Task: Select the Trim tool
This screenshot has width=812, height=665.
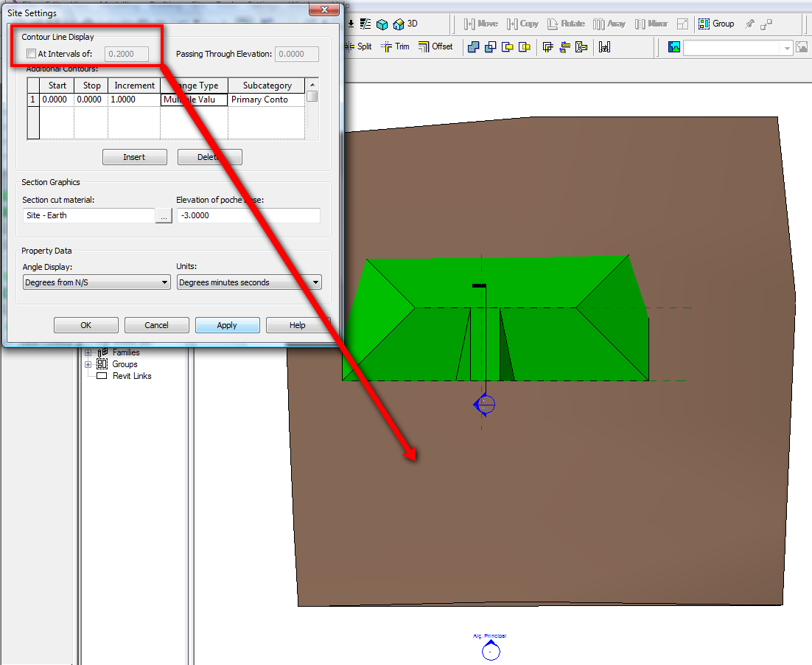Action: (x=395, y=46)
